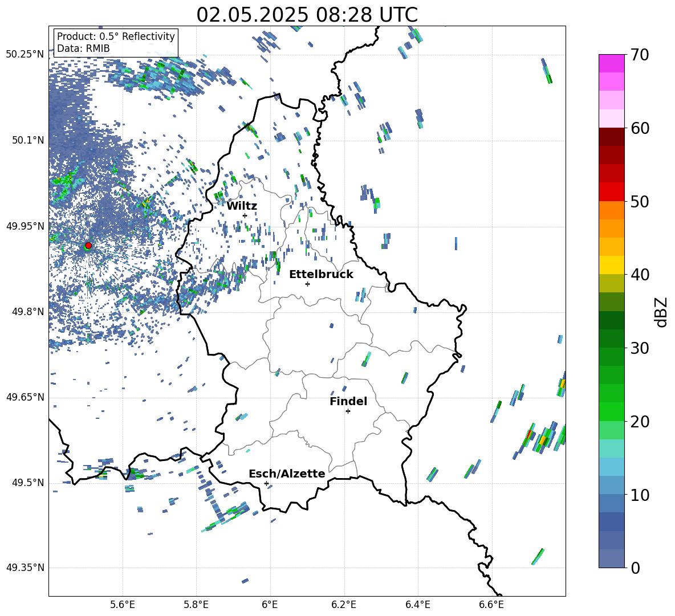Screen dimensions: 675x616
Task: Click the colorbar tick label 60
Action: click(640, 128)
